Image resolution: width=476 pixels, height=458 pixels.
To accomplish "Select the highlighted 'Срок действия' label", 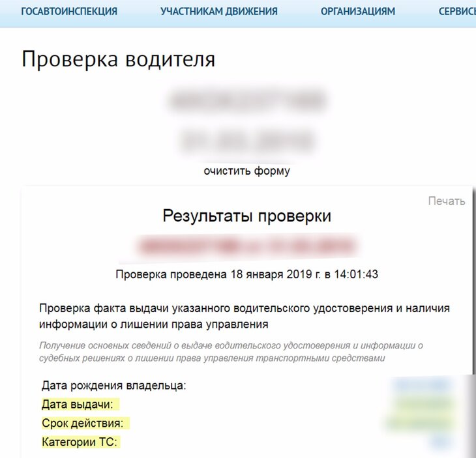I will point(83,423).
